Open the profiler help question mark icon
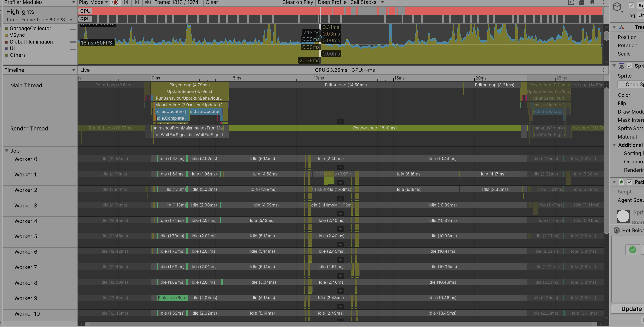This screenshot has width=644, height=327. pos(592,2)
